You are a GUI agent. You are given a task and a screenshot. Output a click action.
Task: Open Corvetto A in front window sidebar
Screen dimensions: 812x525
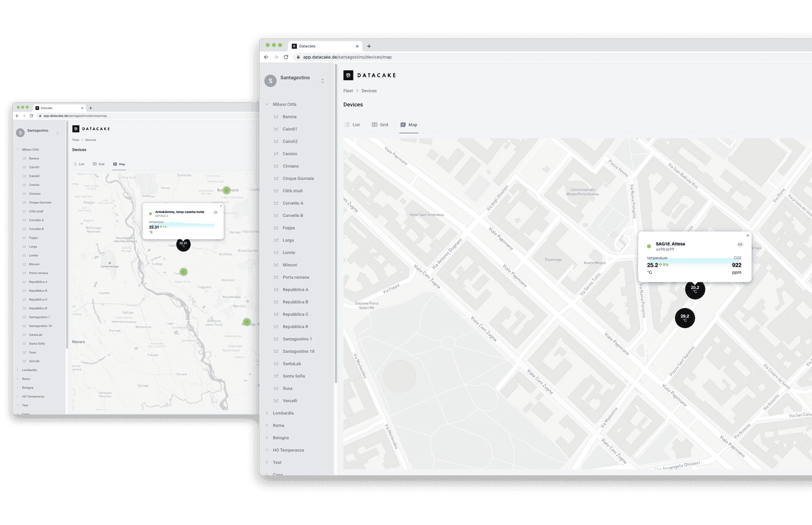pos(293,203)
